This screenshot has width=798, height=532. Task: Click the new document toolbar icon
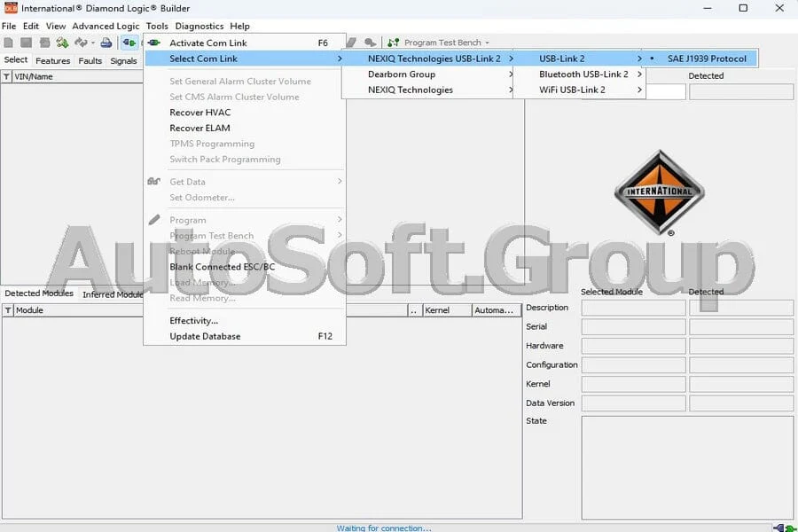(x=9, y=43)
